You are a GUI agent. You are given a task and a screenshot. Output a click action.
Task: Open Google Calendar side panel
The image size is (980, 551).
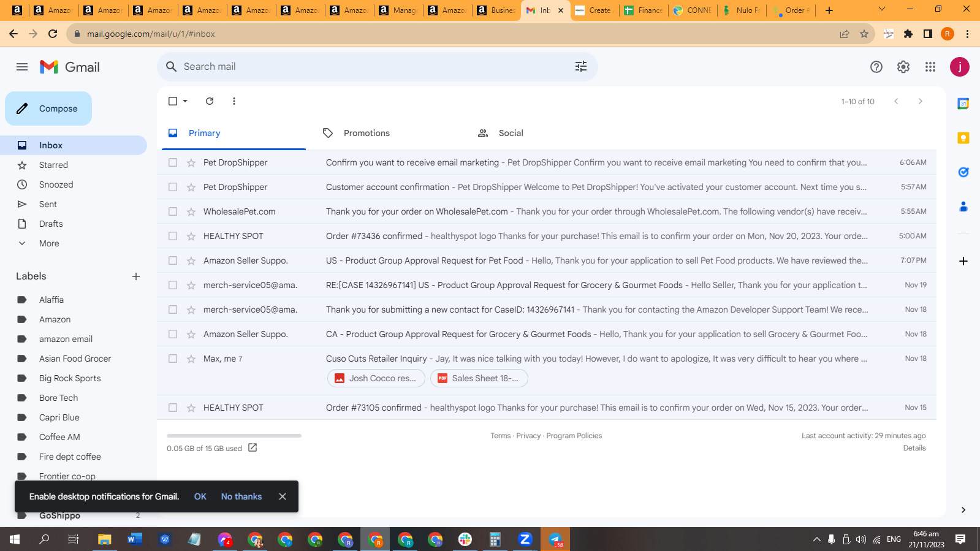pos(963,104)
